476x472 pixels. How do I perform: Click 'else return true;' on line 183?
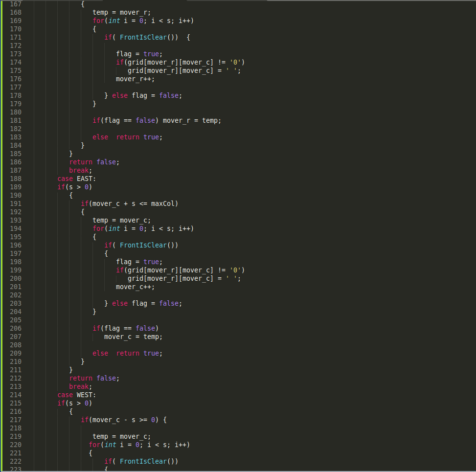click(128, 137)
